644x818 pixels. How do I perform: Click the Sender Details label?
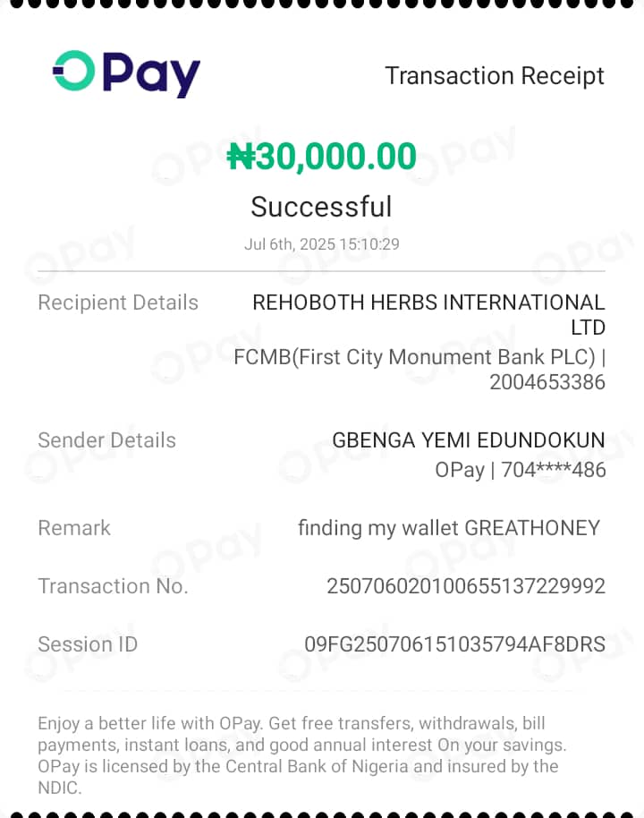click(x=106, y=440)
